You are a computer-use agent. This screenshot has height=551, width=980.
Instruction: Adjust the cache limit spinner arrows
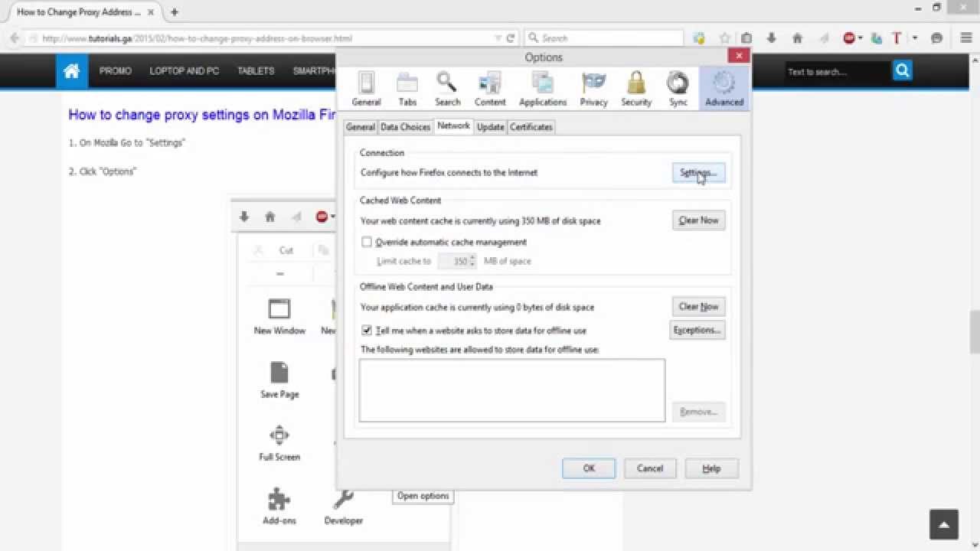click(x=472, y=261)
